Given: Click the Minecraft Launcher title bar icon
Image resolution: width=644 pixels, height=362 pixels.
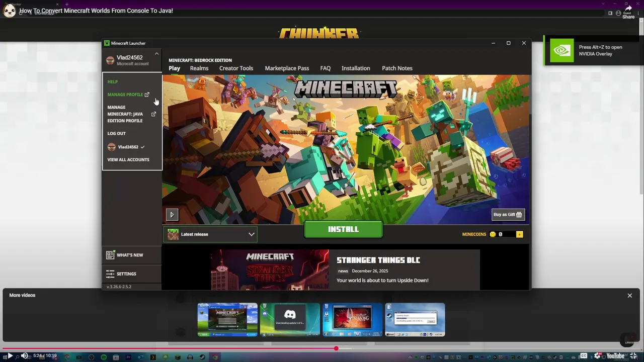Looking at the screenshot, I should pyautogui.click(x=107, y=43).
